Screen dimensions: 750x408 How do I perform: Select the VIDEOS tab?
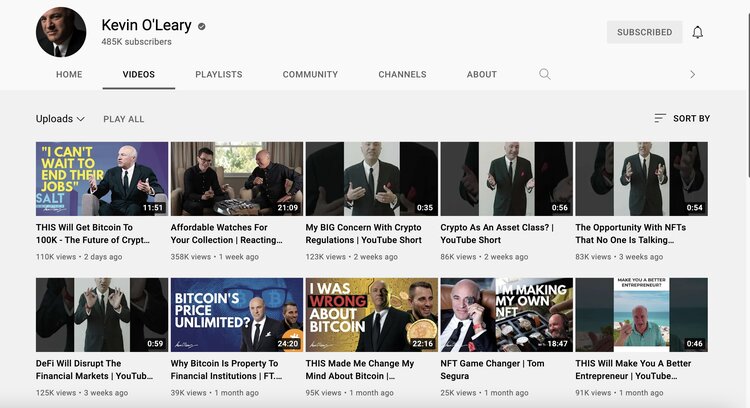coord(139,75)
